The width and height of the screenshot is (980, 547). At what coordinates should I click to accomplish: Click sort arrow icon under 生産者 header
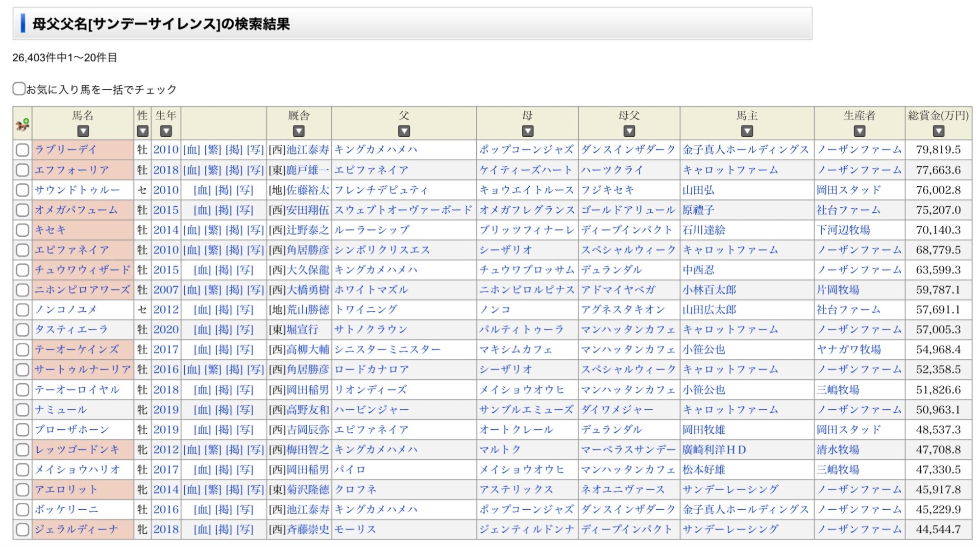pos(859,131)
